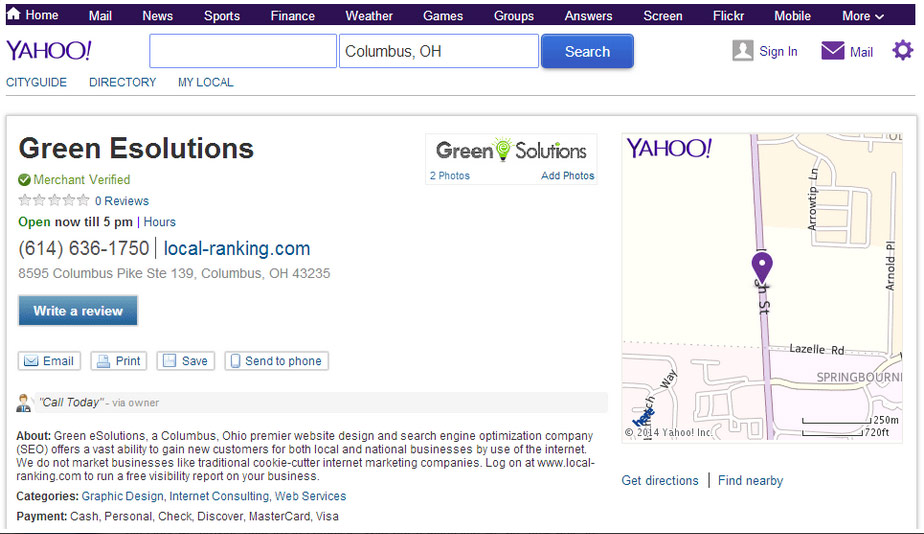This screenshot has height=534, width=924.
Task: Click the Save button
Action: [186, 361]
